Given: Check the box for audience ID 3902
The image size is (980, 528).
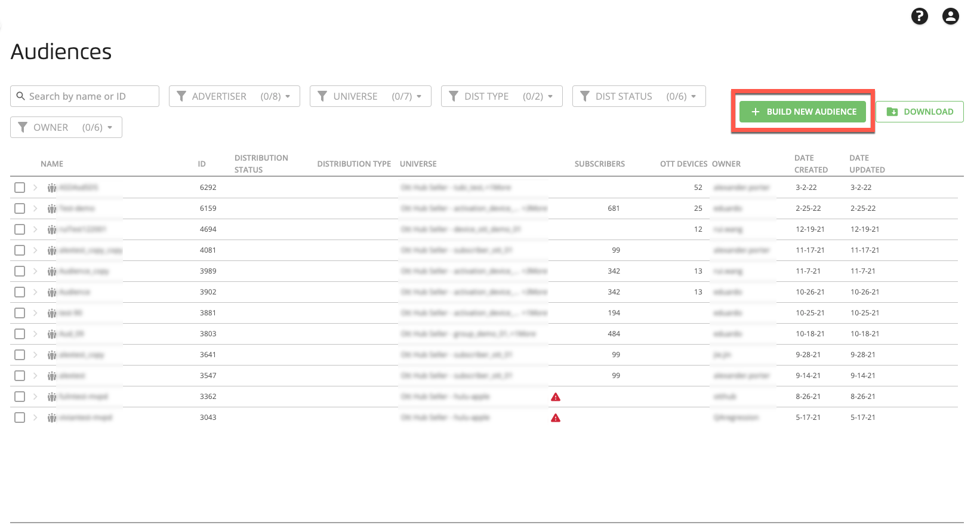Looking at the screenshot, I should tap(20, 292).
